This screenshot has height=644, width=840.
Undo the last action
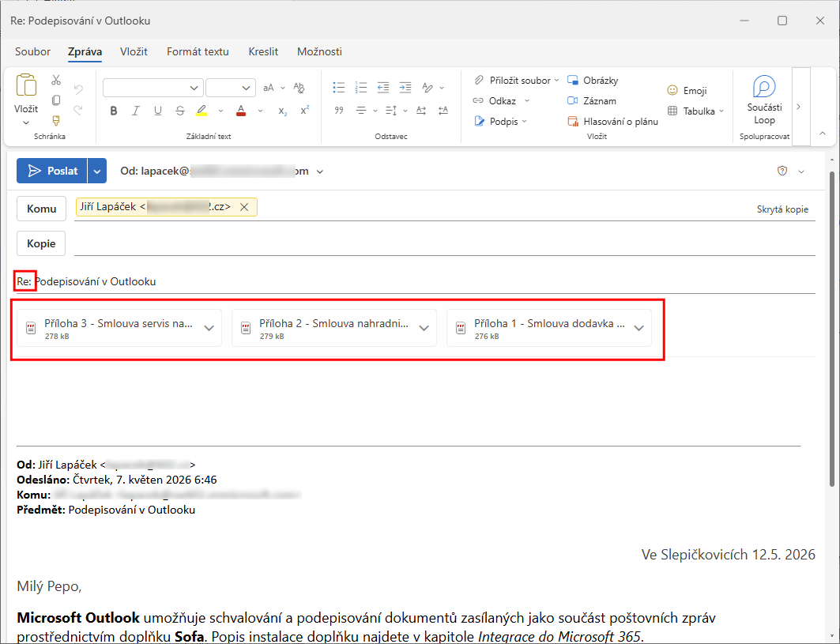point(78,89)
